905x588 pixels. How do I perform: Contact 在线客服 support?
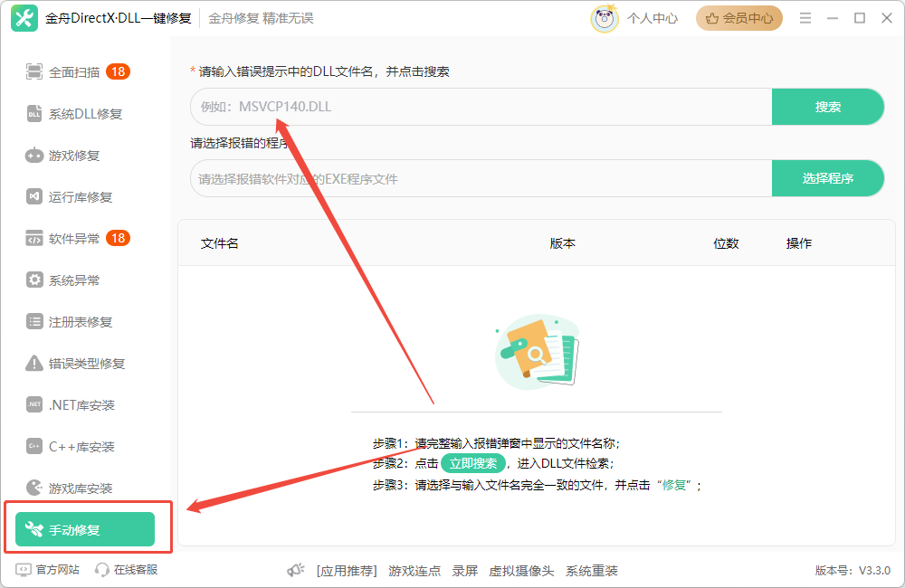click(136, 570)
